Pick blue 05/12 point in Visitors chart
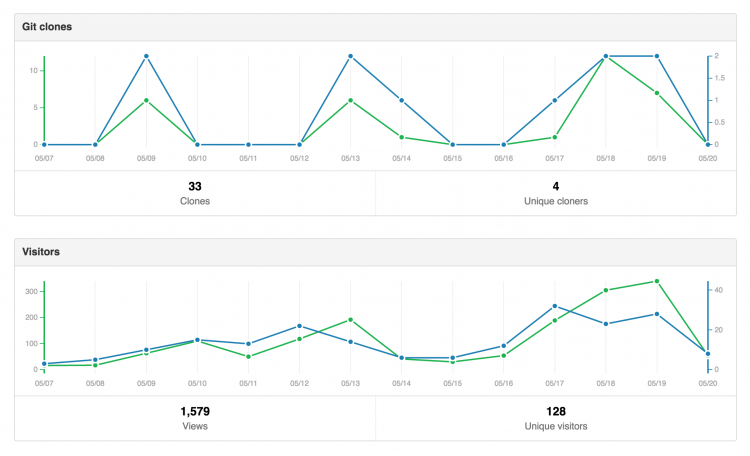This screenshot has width=750, height=456. tap(299, 326)
